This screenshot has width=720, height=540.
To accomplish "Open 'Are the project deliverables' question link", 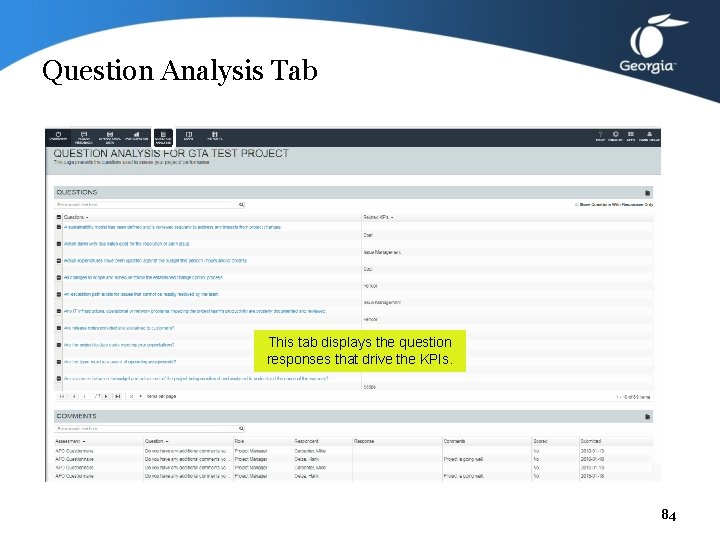I will (x=119, y=345).
